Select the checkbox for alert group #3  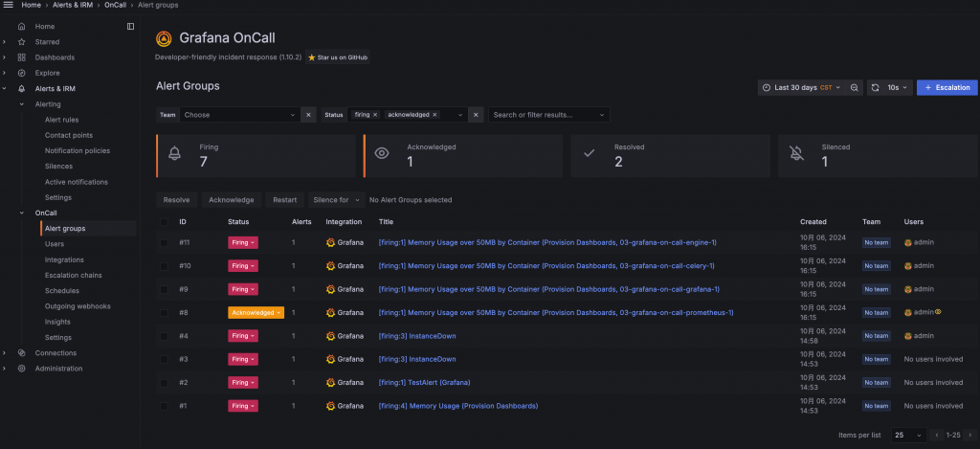click(x=164, y=359)
